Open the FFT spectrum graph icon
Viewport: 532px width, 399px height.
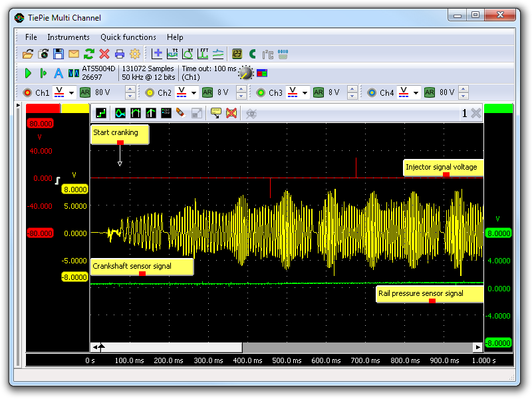tap(203, 54)
